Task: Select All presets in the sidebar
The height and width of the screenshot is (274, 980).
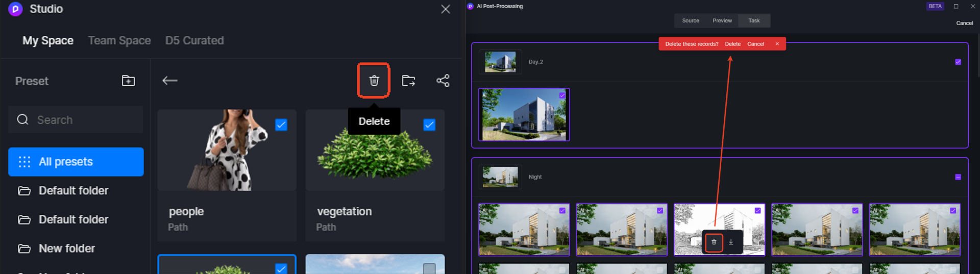Action: (76, 162)
